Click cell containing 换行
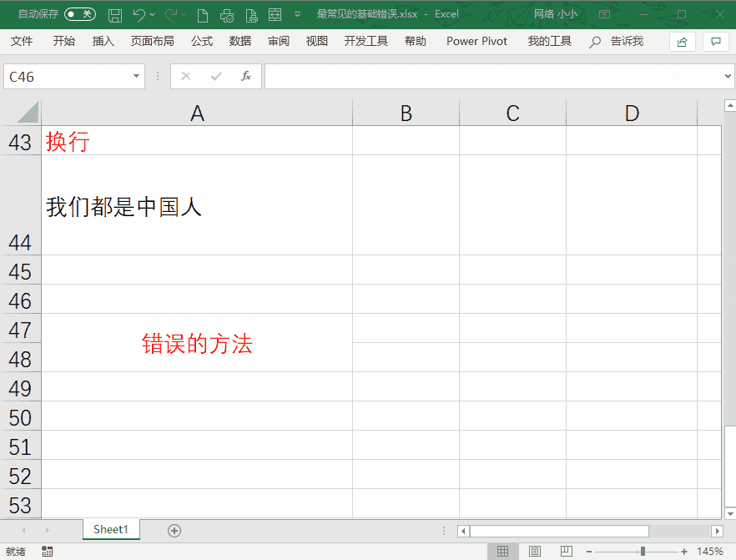The height and width of the screenshot is (560, 736). coord(197,141)
